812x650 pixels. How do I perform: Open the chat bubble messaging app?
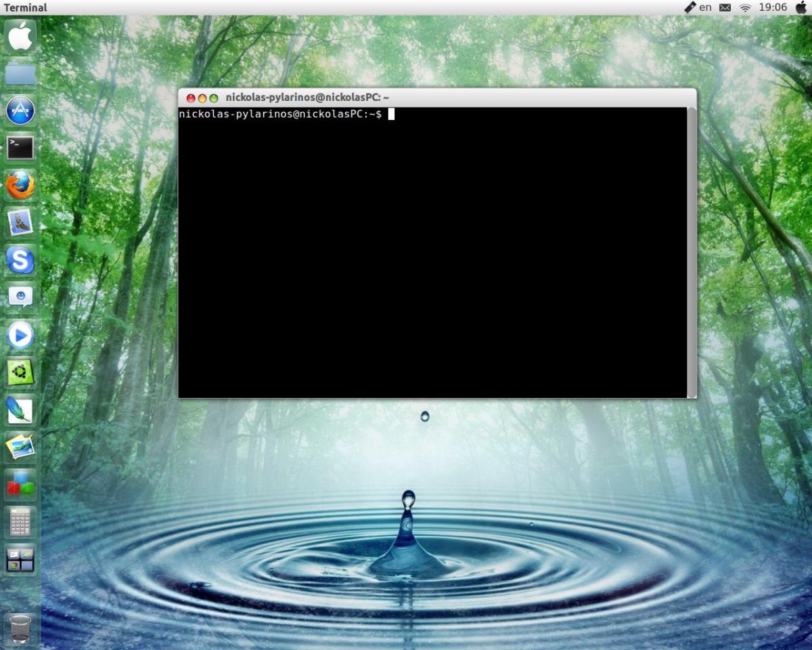tap(20, 297)
